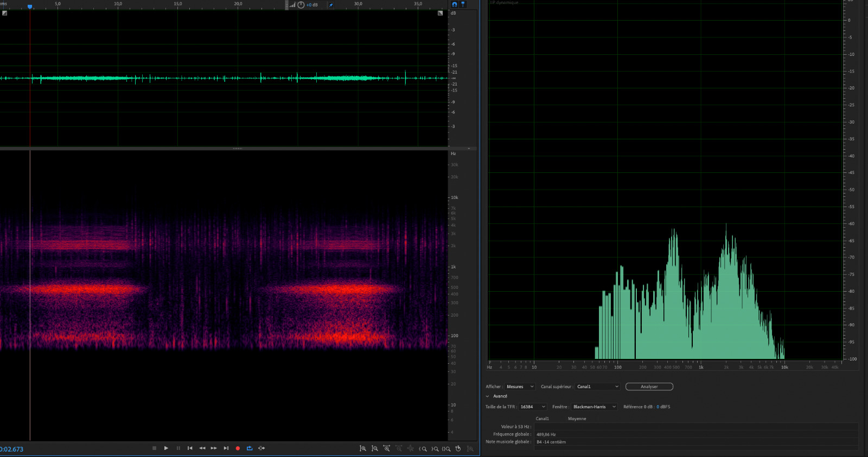Click the red Record button

point(238,448)
